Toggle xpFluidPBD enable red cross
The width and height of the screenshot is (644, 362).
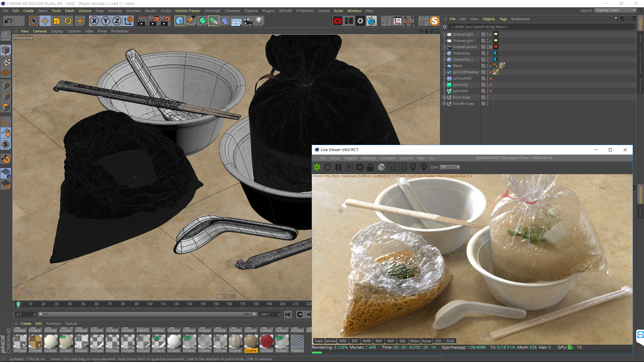click(491, 78)
